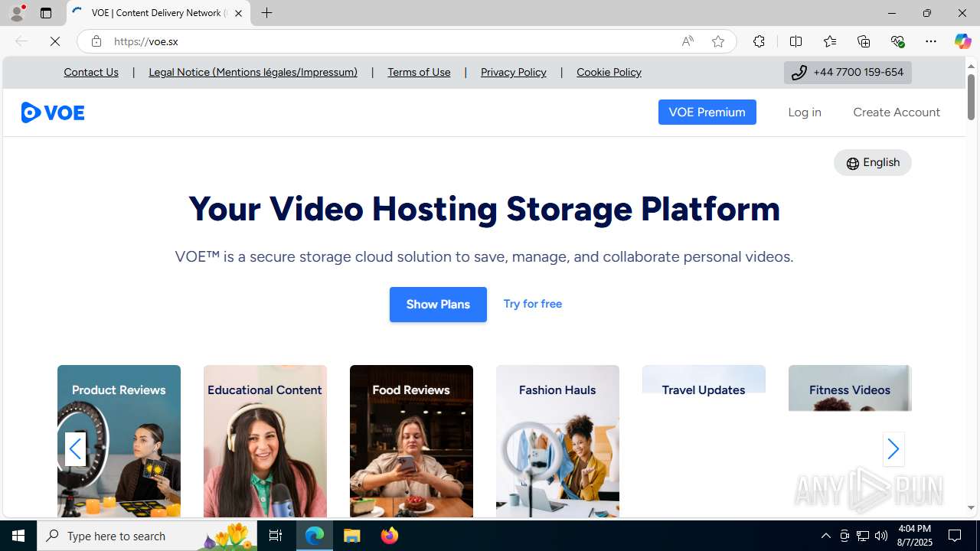Viewport: 980px width, 551px height.
Task: Open the volume control icon
Action: click(x=881, y=536)
